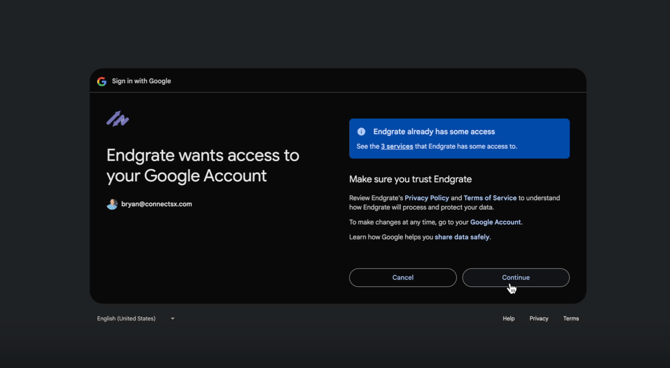Open the Terms footer link
This screenshot has width=670, height=368.
(x=571, y=318)
